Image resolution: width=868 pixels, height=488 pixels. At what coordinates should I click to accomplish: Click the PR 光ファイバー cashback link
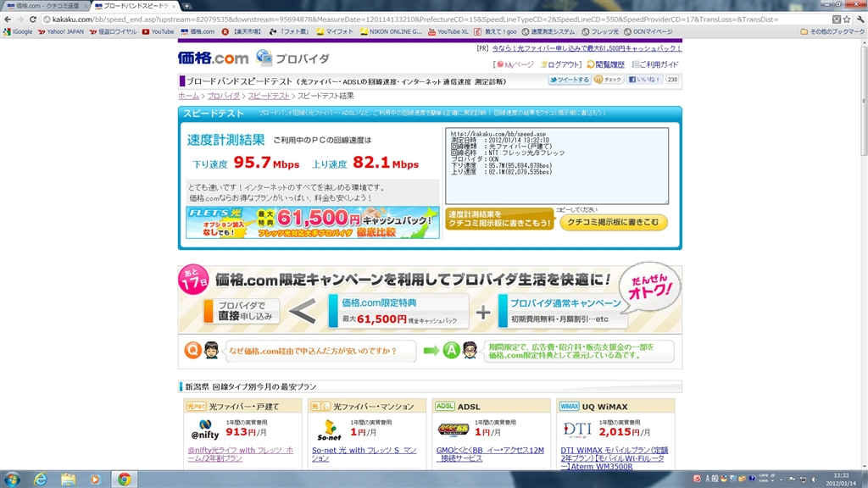click(x=587, y=48)
